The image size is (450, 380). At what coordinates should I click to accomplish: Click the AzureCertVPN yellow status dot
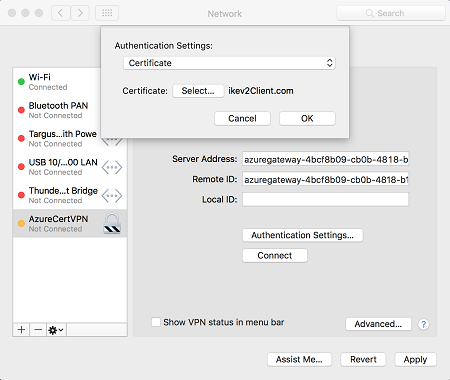21,223
